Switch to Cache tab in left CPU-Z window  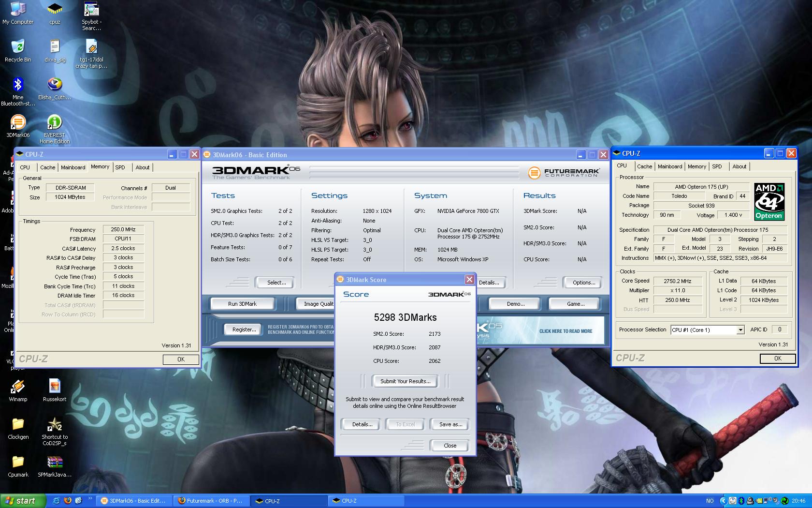[47, 167]
